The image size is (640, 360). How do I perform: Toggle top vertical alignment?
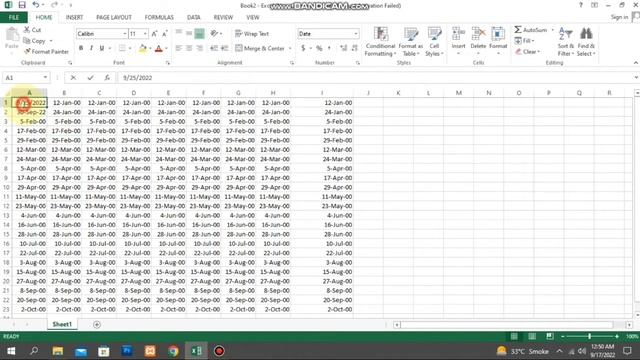178,33
